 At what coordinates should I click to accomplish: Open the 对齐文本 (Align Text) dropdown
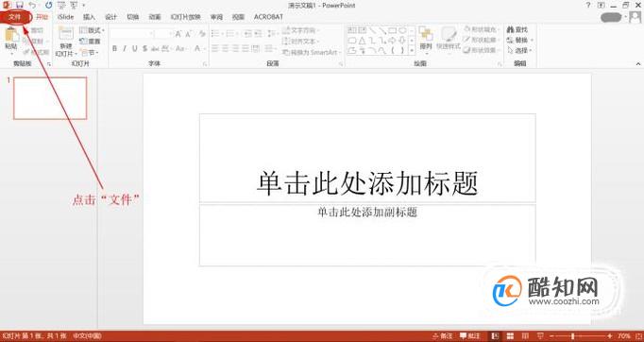(x=301, y=42)
